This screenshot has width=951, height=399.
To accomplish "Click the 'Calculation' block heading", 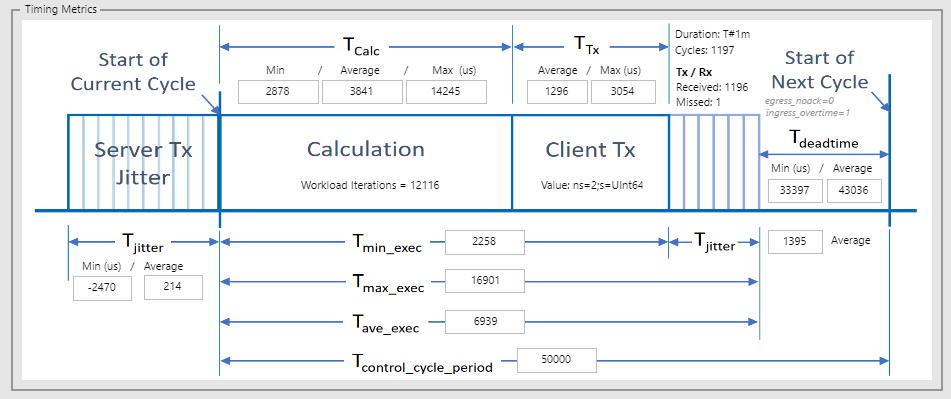I will (366, 149).
